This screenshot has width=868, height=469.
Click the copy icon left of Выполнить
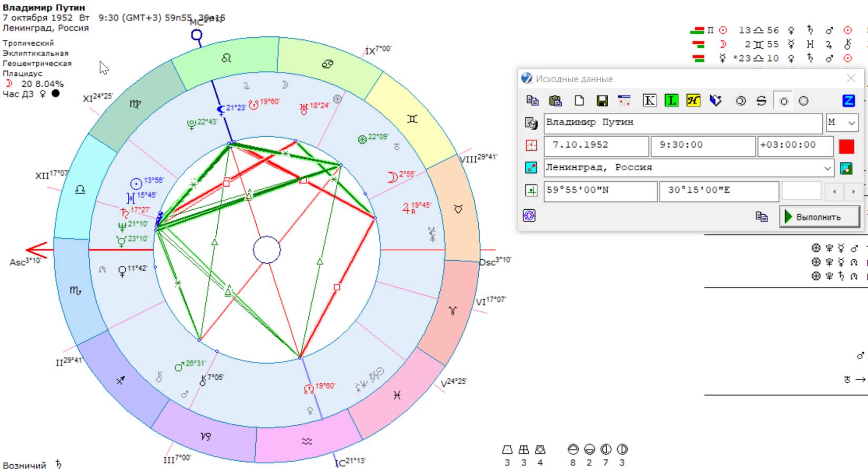(x=761, y=217)
